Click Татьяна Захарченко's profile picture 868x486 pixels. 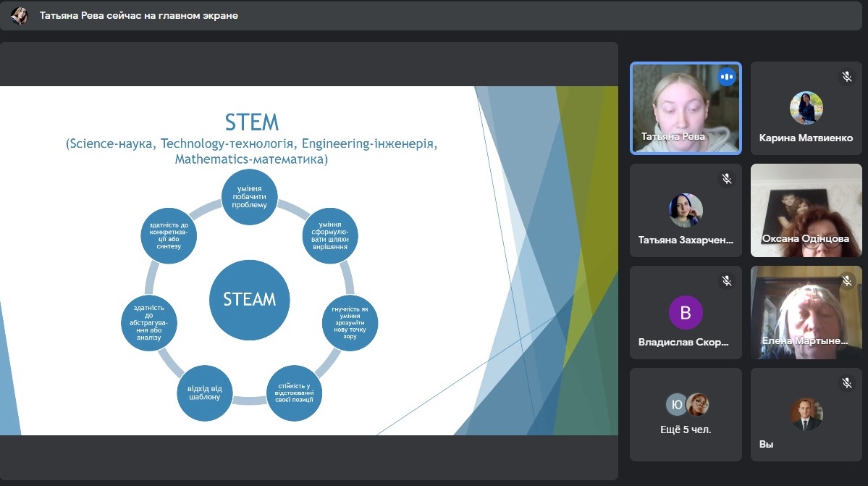(686, 210)
